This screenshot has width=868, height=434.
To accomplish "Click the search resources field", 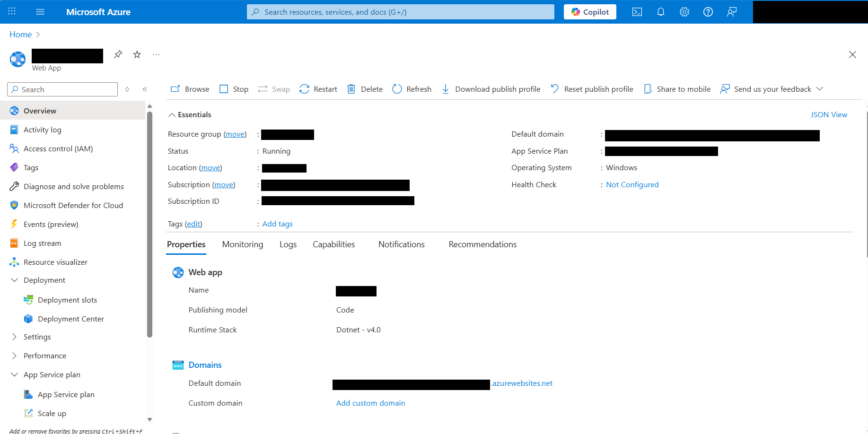I will click(400, 12).
